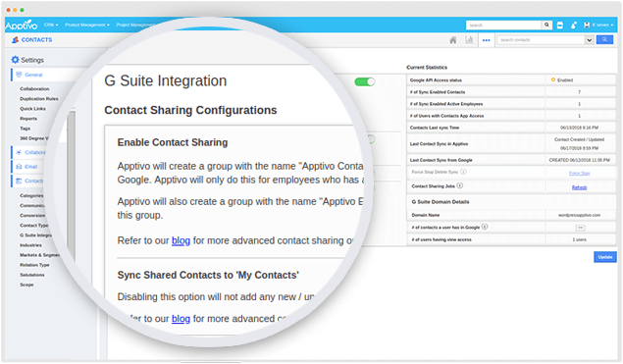This screenshot has height=364, width=623.
Task: Click the search contacts input field
Action: pos(541,40)
